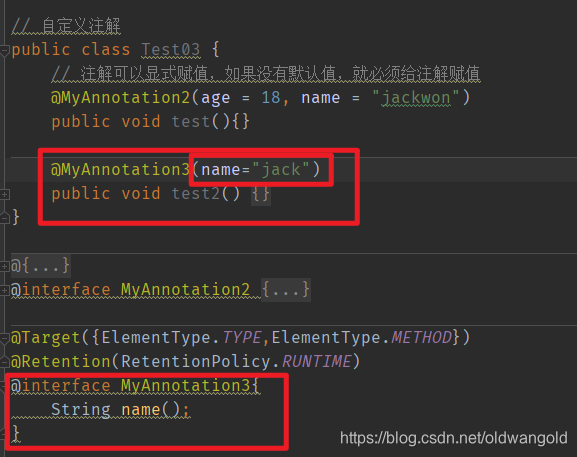Click the TYPE constant
This screenshot has height=457, width=577.
(x=242, y=338)
